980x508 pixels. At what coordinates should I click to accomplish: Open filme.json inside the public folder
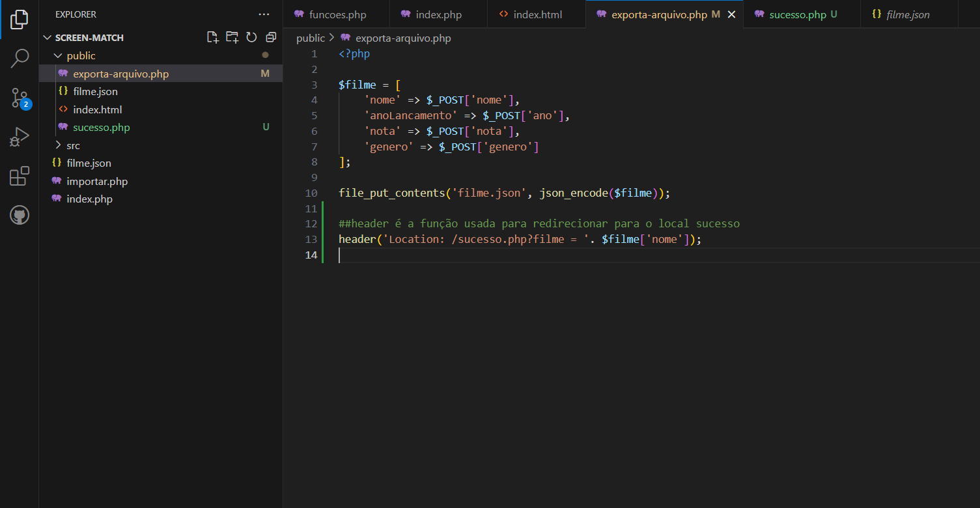click(x=161, y=92)
